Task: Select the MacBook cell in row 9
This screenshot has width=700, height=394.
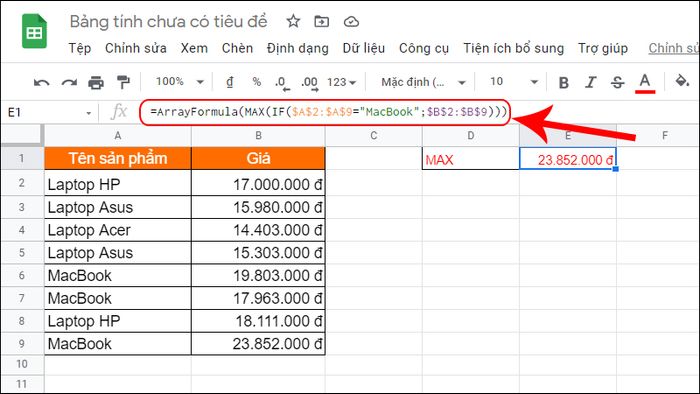Action: [x=118, y=344]
